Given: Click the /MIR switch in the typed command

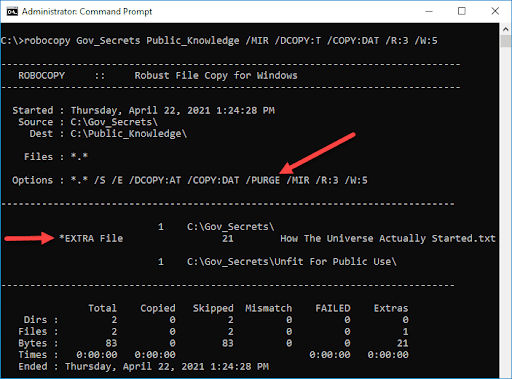Looking at the screenshot, I should coord(257,41).
